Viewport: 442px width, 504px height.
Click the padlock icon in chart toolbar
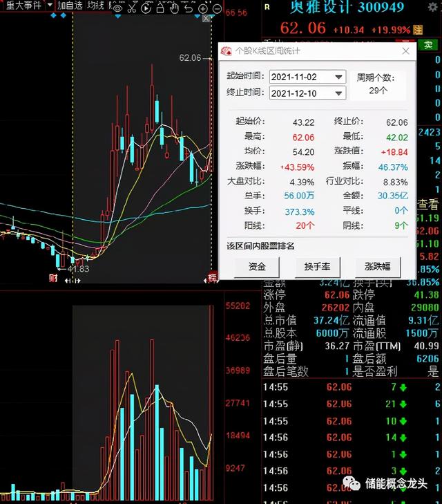pos(160,8)
